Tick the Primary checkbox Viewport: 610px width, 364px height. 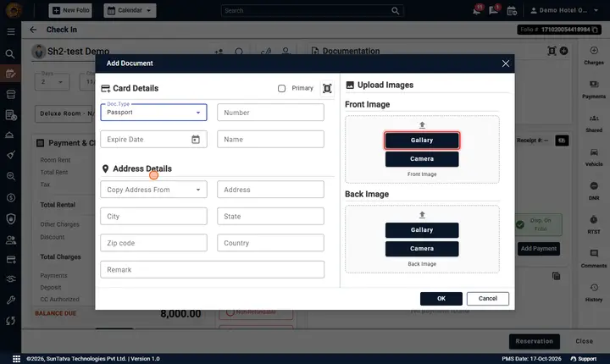point(281,89)
